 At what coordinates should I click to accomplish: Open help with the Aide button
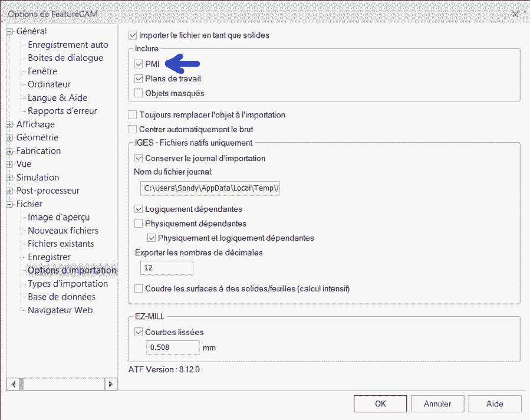pos(495,404)
